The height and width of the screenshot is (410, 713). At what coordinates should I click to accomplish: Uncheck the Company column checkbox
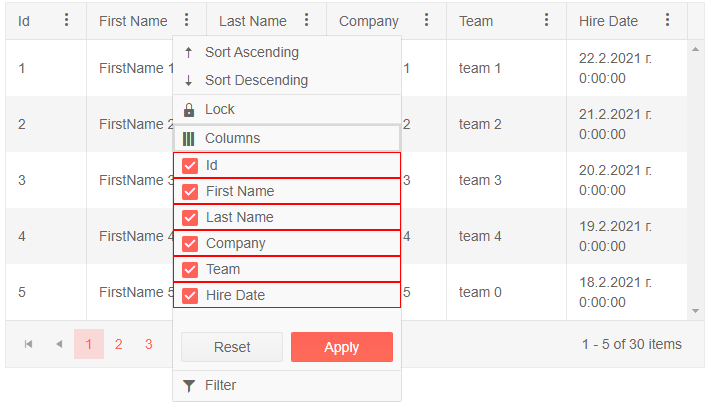(190, 243)
